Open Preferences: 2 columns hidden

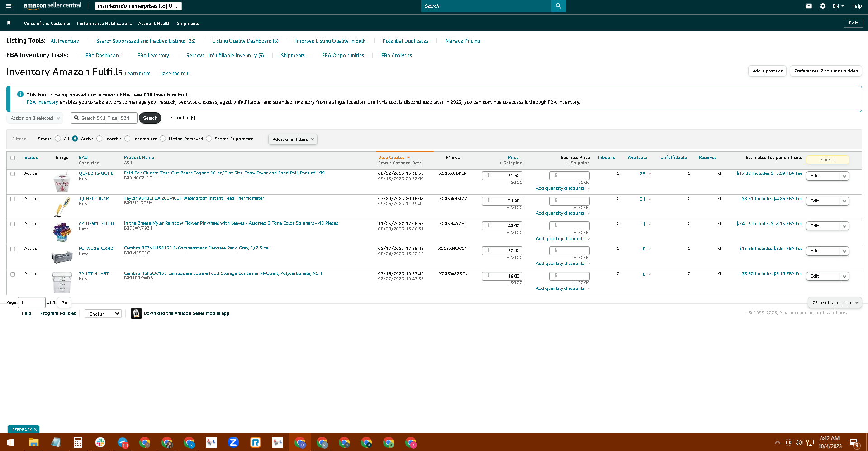pyautogui.click(x=826, y=71)
